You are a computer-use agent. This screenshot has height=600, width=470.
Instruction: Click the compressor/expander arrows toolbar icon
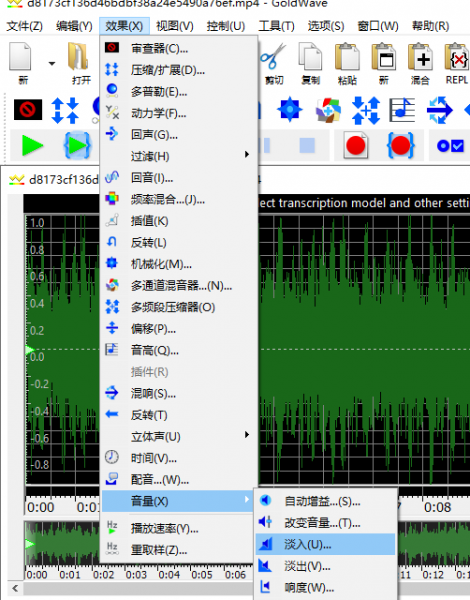click(65, 110)
